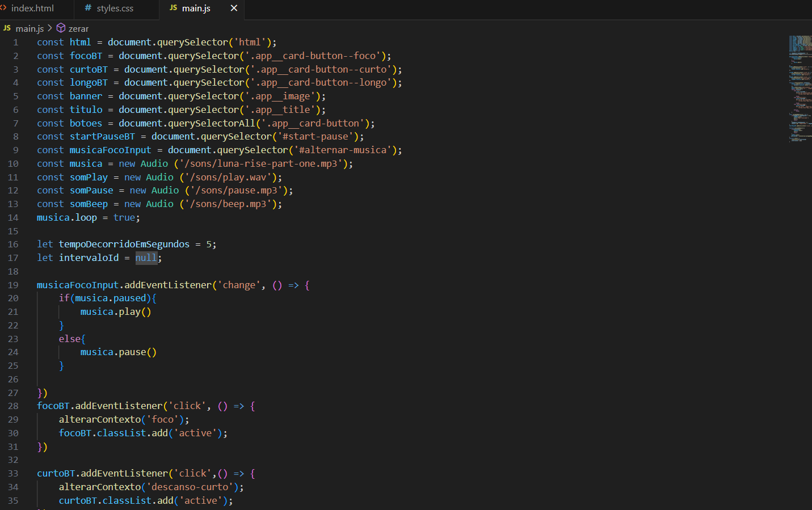
Task: Click the else keyword on line 23
Action: coord(69,339)
